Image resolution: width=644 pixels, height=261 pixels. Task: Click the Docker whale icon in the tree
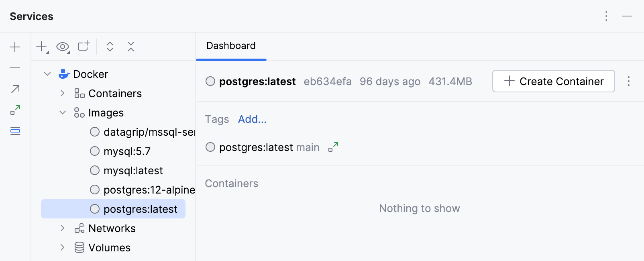click(x=64, y=74)
